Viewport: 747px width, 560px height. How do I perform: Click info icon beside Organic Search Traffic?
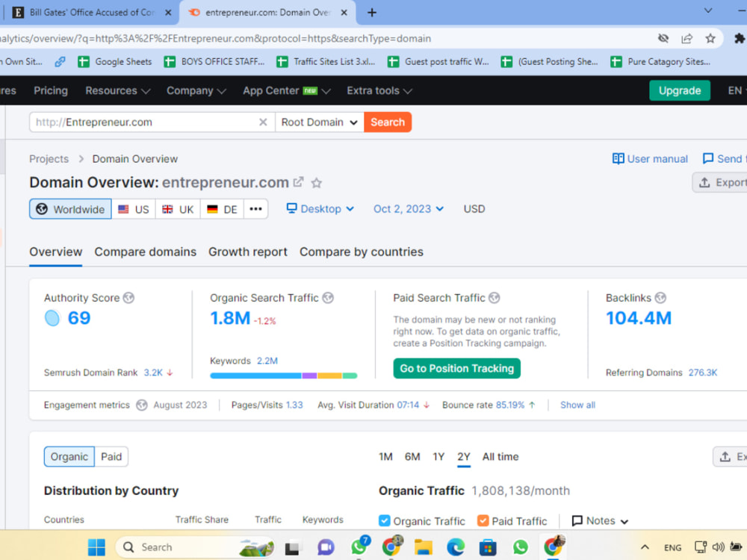pyautogui.click(x=328, y=298)
